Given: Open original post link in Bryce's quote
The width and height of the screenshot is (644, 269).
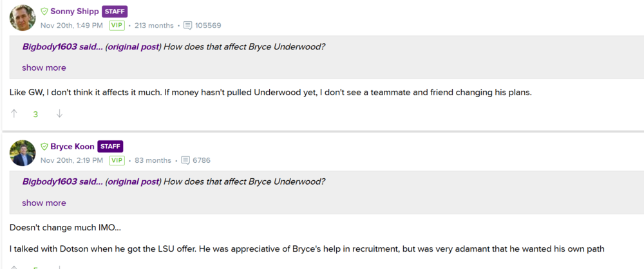Looking at the screenshot, I should [x=133, y=182].
